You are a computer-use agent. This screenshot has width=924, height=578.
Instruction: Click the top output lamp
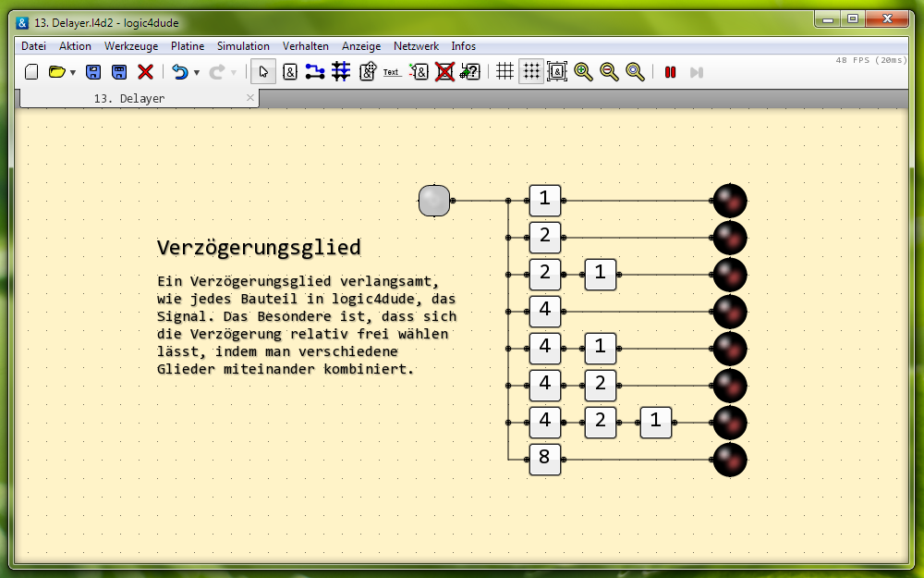click(730, 201)
